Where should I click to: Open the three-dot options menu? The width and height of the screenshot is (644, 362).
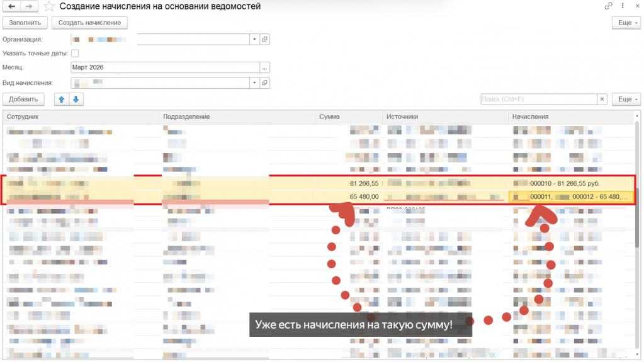(623, 6)
